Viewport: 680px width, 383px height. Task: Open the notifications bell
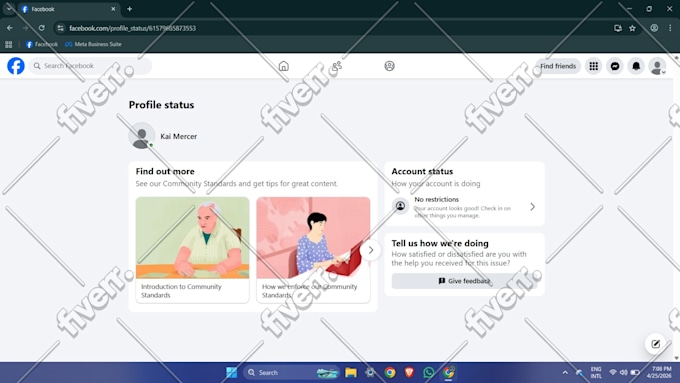636,66
